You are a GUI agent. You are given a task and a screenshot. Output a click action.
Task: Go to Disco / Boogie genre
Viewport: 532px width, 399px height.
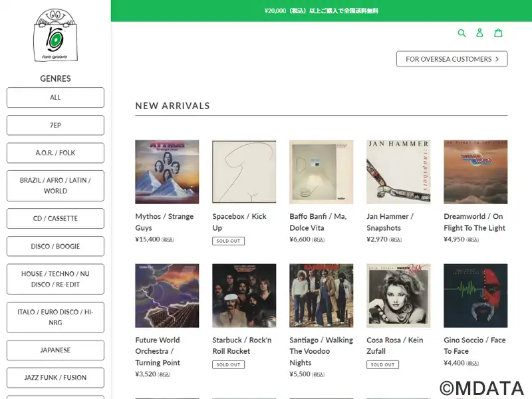[55, 246]
